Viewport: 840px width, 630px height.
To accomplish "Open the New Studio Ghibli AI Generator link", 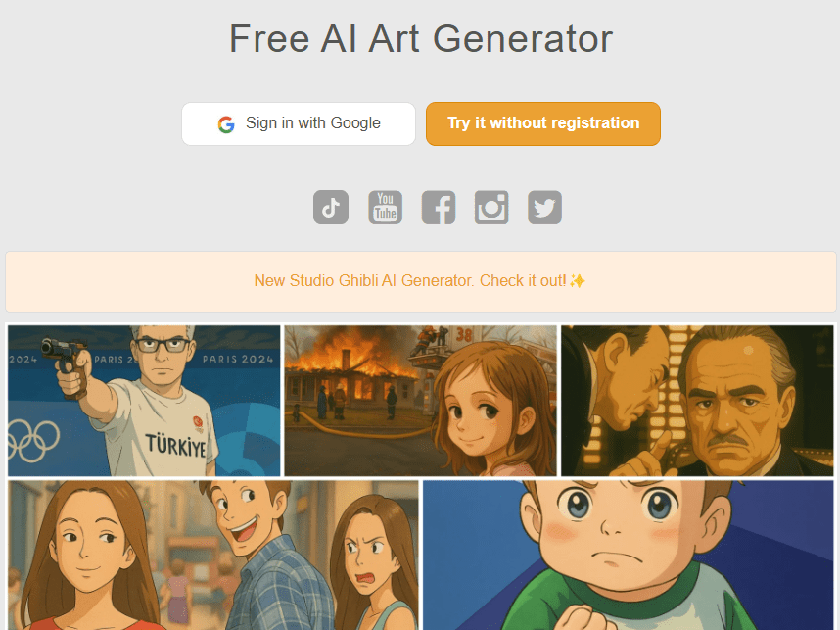I will (x=419, y=281).
